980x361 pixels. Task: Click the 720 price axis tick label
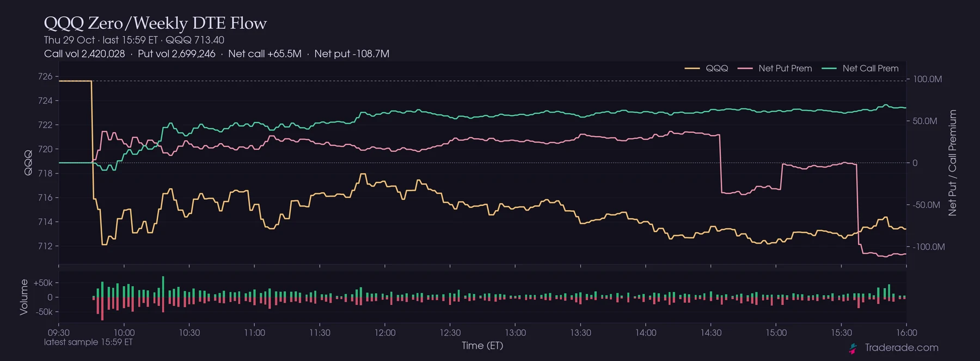45,149
